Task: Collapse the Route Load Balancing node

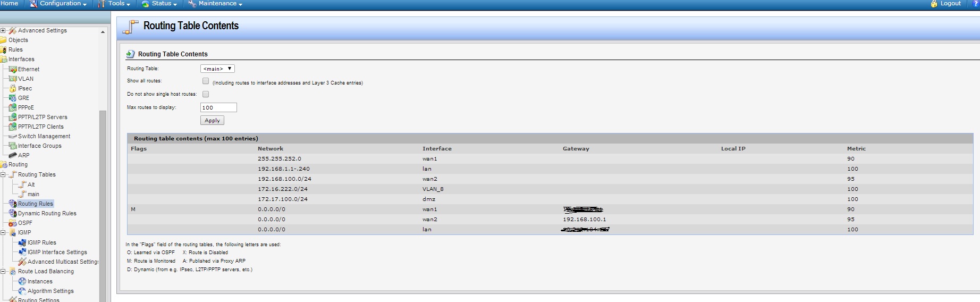Action: 3,271
